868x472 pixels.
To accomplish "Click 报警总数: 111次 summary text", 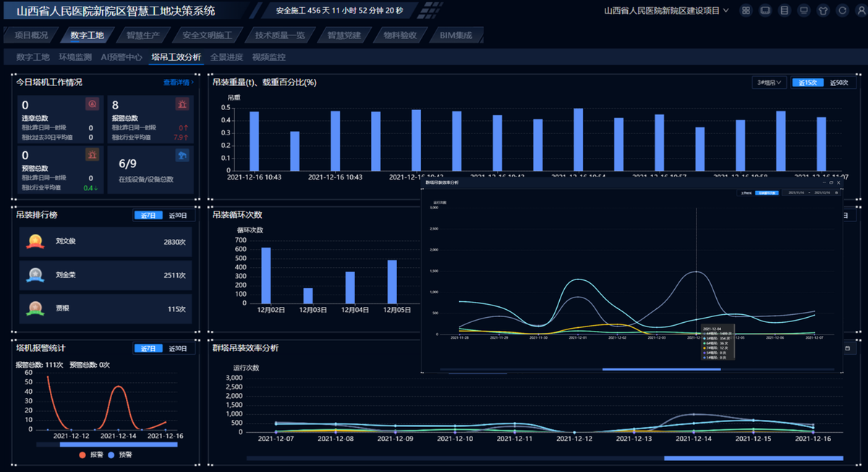I will click(38, 365).
